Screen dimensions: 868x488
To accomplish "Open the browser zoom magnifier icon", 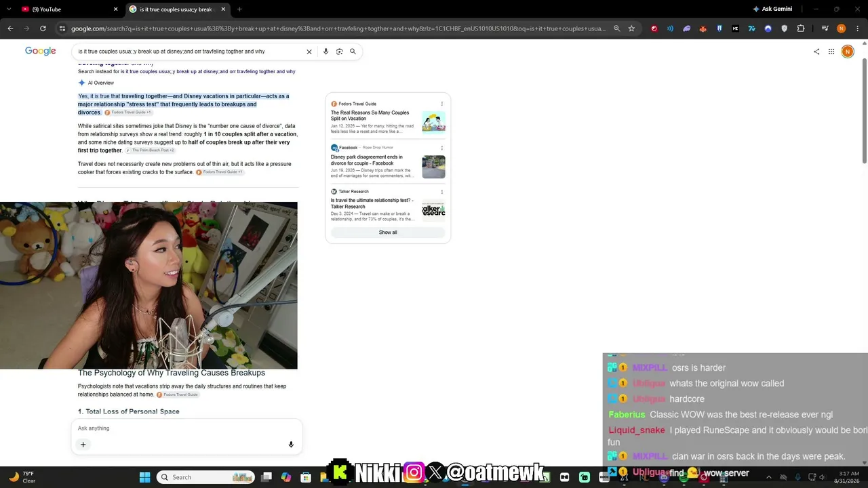I will [616, 28].
